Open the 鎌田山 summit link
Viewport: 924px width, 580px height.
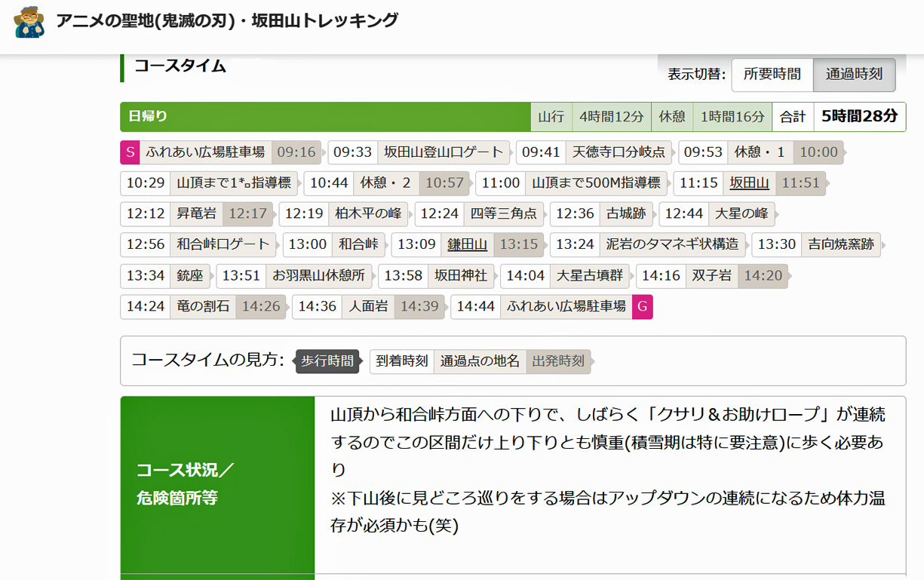click(x=467, y=244)
